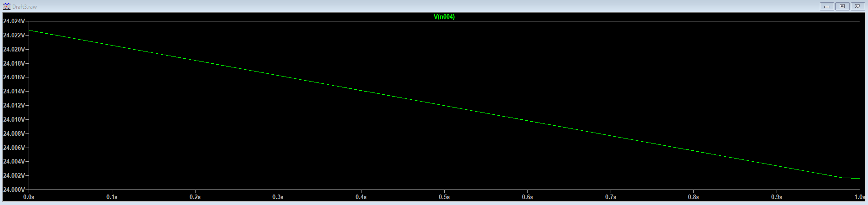The image size is (868, 205).
Task: Click the 0.1s time axis label
Action: 112,197
